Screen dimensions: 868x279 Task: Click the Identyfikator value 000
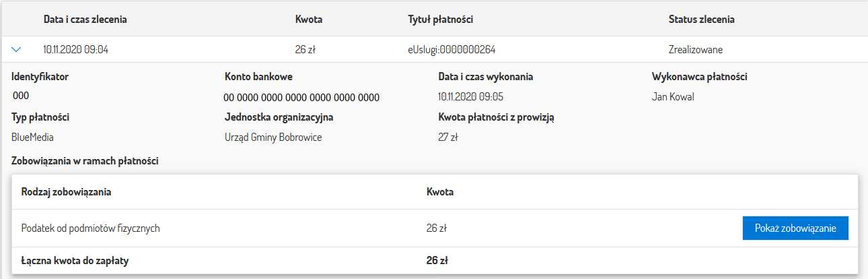click(x=21, y=96)
